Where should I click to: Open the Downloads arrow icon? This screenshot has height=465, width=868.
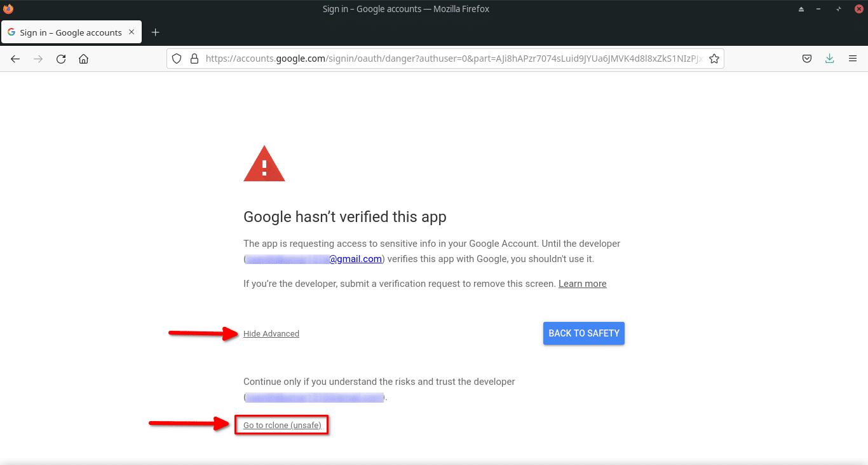tap(829, 59)
